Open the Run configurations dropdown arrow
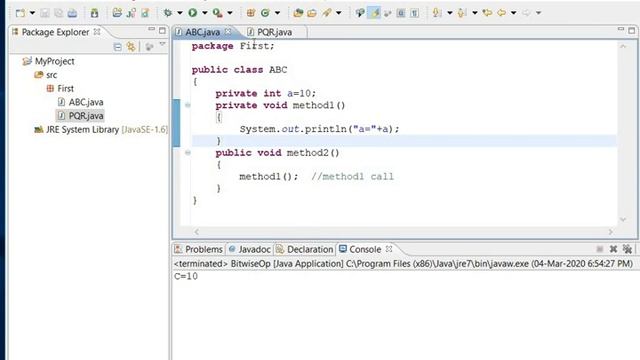 tap(205, 13)
